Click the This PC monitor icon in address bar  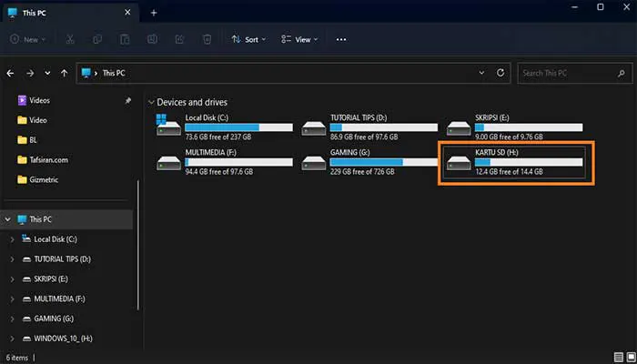point(86,73)
